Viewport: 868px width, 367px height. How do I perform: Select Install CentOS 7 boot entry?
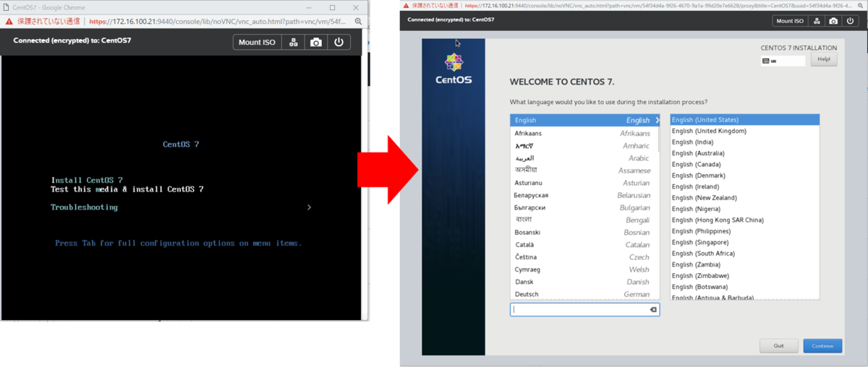pyautogui.click(x=87, y=180)
